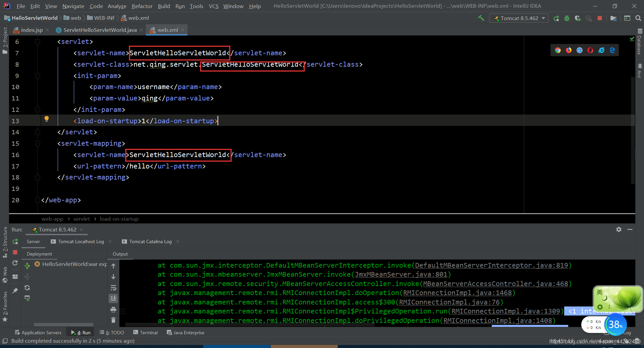This screenshot has width=644, height=348.
Task: Open RMIConnectionImpl.java:1468 stack trace link
Action: (457, 293)
